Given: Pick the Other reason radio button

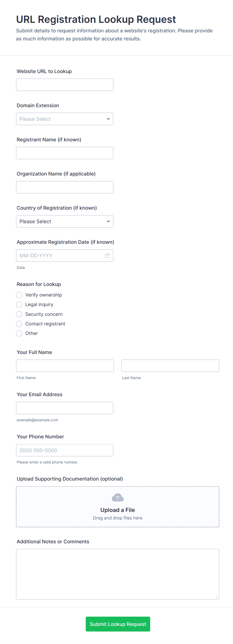Looking at the screenshot, I should tap(19, 333).
